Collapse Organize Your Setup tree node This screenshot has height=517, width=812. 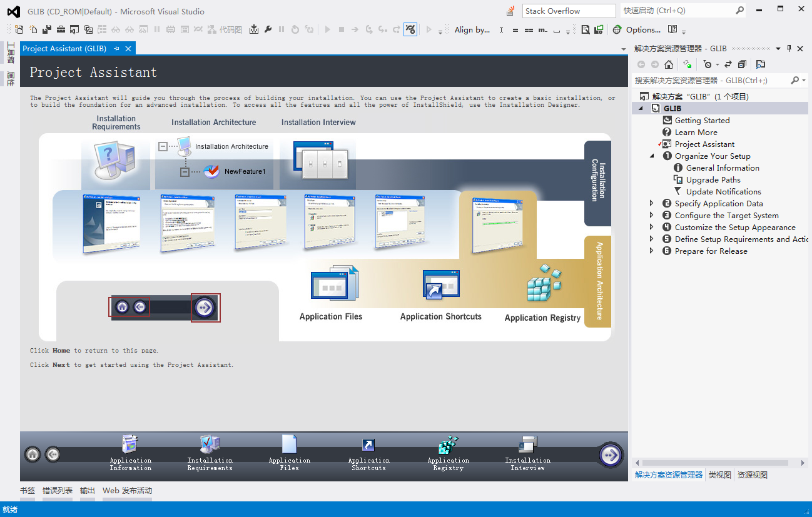651,156
